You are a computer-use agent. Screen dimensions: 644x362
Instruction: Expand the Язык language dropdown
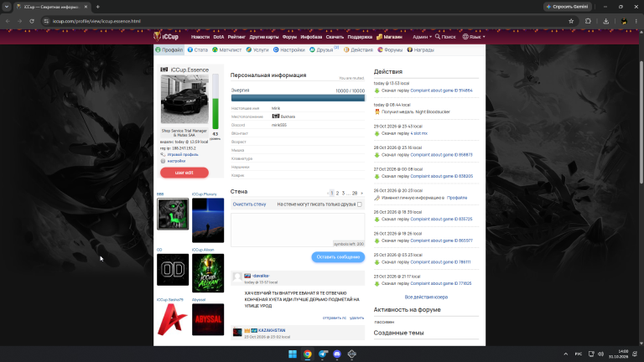click(474, 37)
